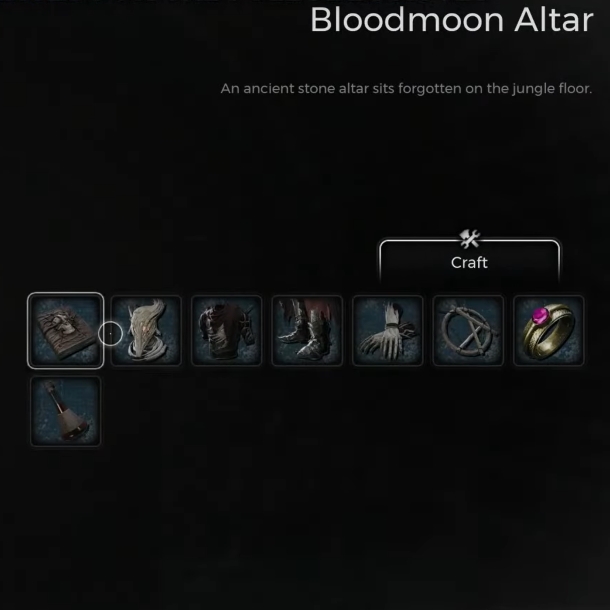Click the hammer and wrench crafting icon
This screenshot has width=610, height=610.
pos(470,238)
